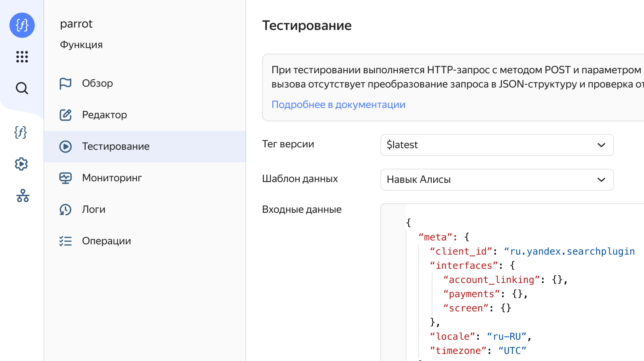The height and width of the screenshot is (361, 644).
Task: Open the Подробнее в документации link
Action: tap(338, 104)
